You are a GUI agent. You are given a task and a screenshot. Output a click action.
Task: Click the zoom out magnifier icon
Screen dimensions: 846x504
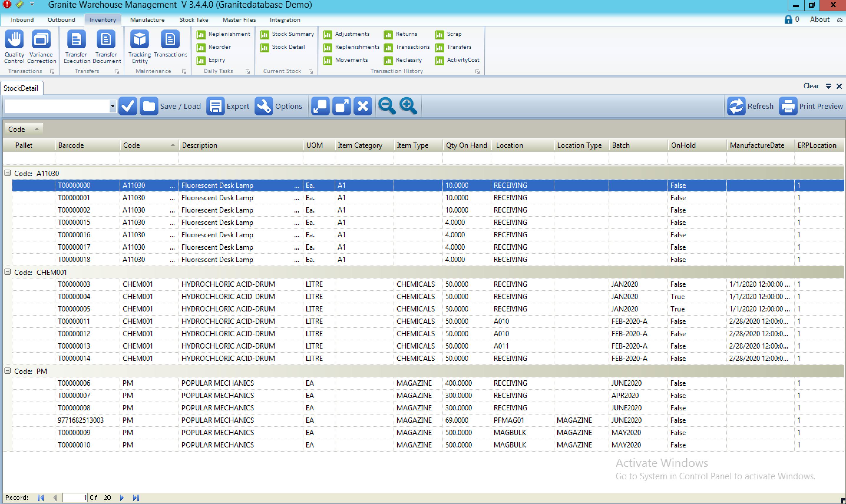coord(387,106)
